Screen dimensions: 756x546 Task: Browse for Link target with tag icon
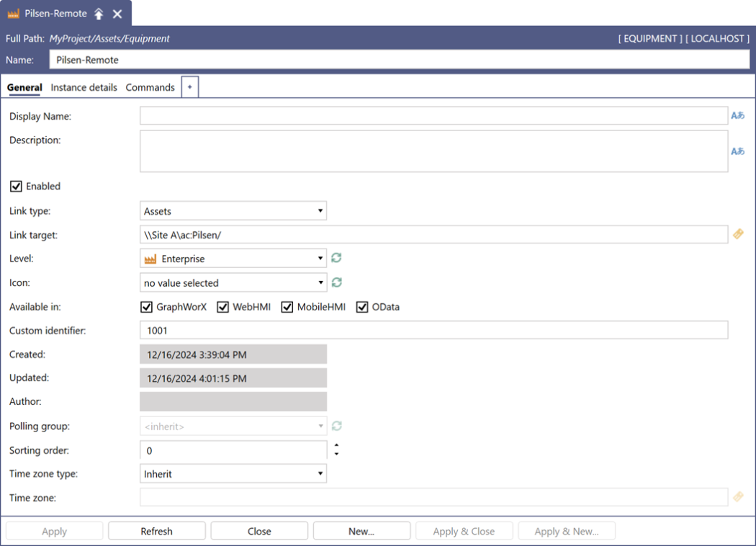[738, 234]
